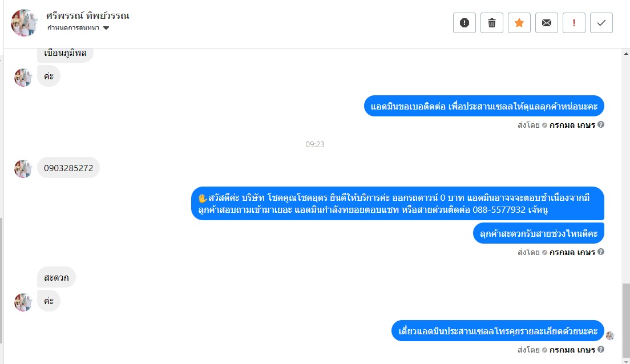This screenshot has height=364, width=630.
Task: Open the กำหนดการสนทนา dropdown arrow
Action: pyautogui.click(x=106, y=28)
